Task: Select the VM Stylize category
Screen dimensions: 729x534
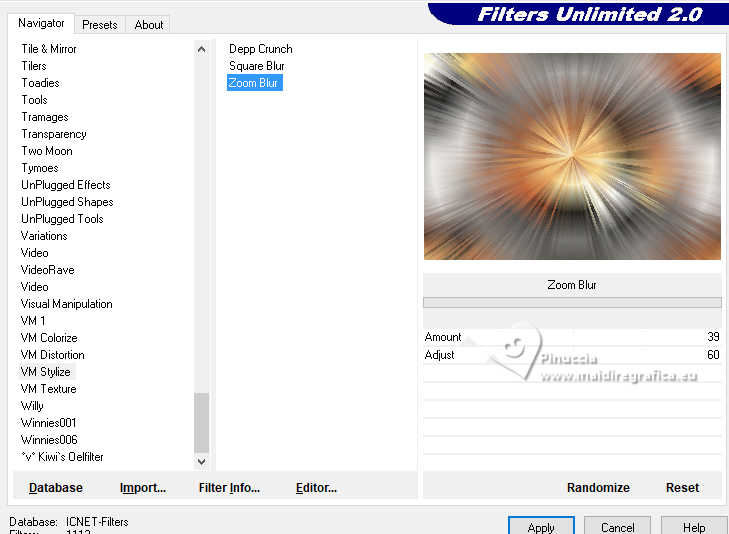Action: coord(46,372)
